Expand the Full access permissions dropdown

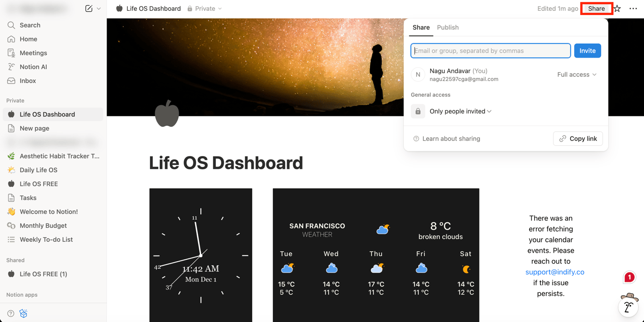pyautogui.click(x=576, y=74)
